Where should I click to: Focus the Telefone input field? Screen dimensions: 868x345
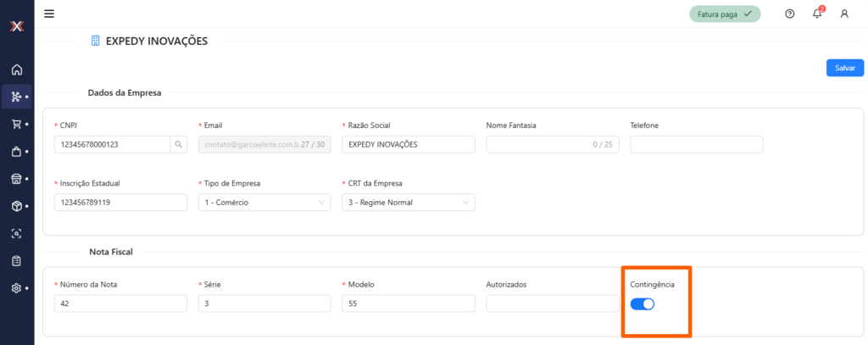(x=696, y=145)
